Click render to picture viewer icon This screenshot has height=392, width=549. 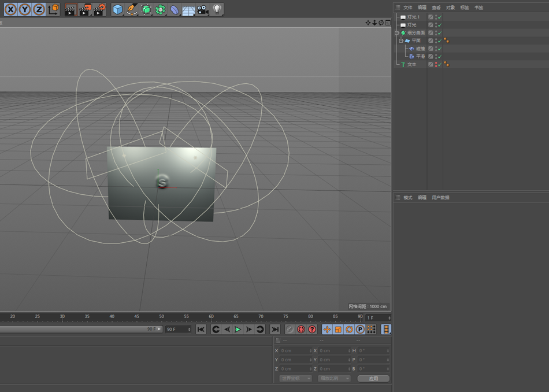click(x=85, y=9)
